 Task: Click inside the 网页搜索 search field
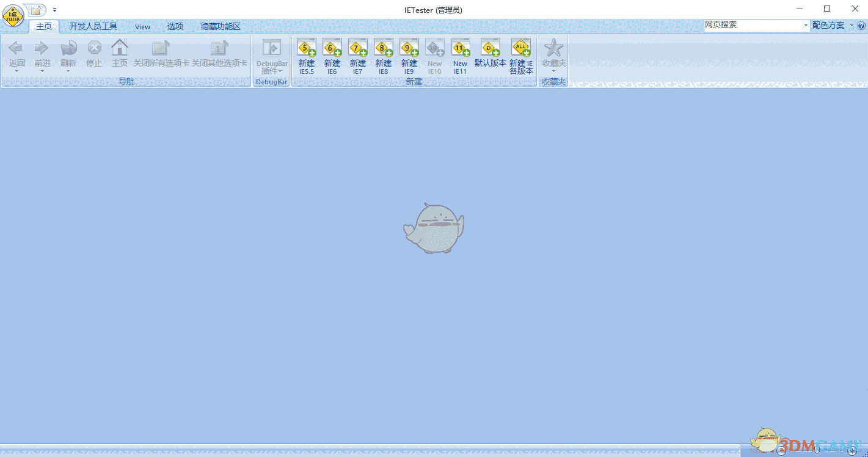(751, 25)
